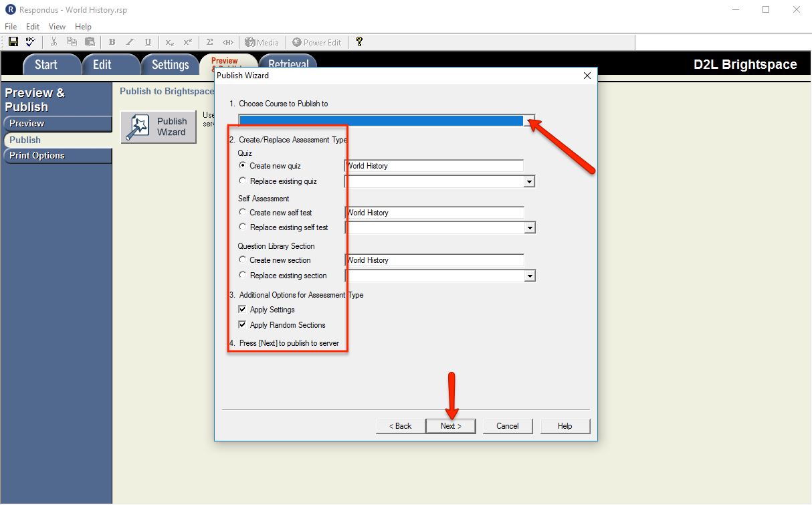Apply superscript formatting
This screenshot has width=812, height=505.
click(x=188, y=42)
